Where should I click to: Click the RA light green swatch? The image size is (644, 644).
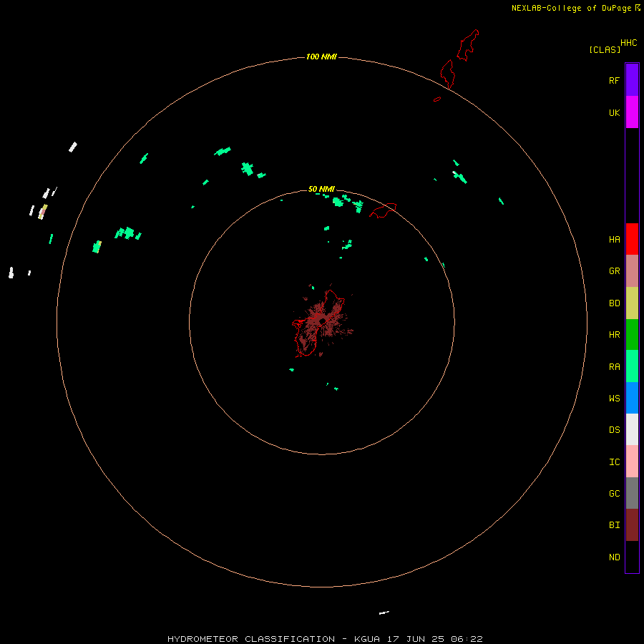click(632, 366)
